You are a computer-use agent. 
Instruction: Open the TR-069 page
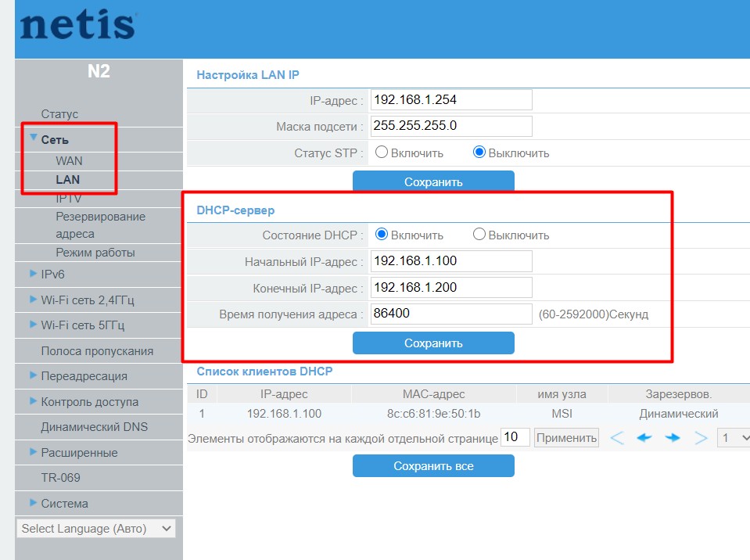[61, 477]
